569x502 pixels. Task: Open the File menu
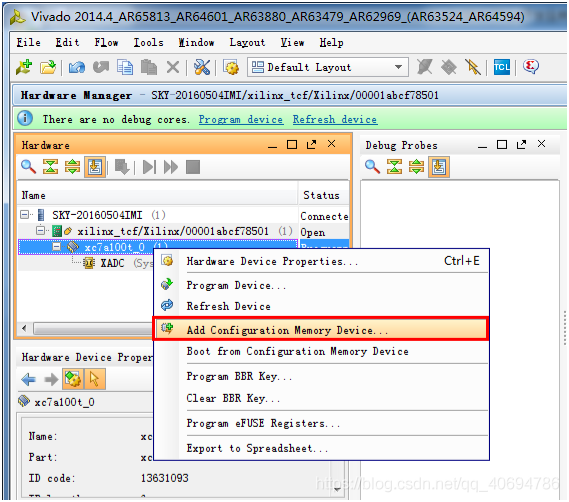click(28, 42)
